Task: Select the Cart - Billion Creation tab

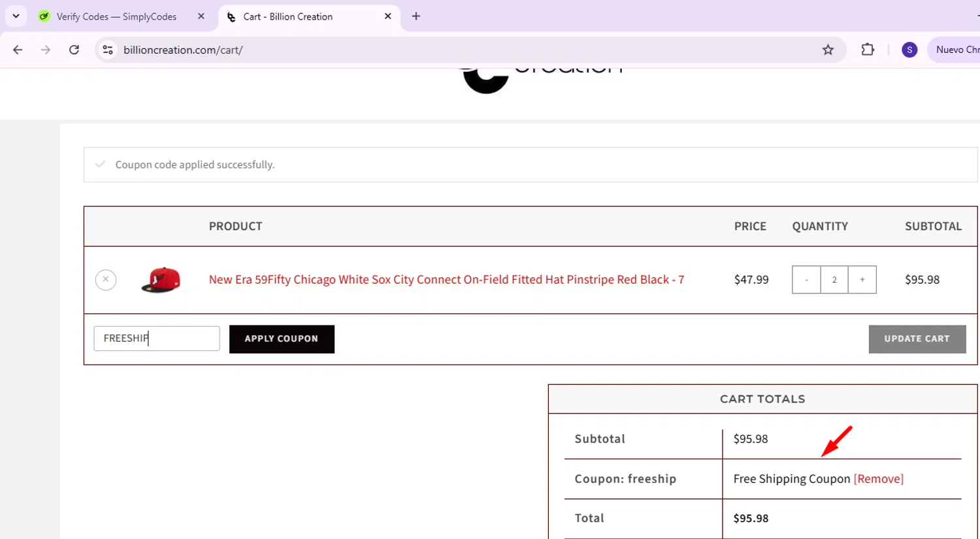Action: [x=287, y=17]
